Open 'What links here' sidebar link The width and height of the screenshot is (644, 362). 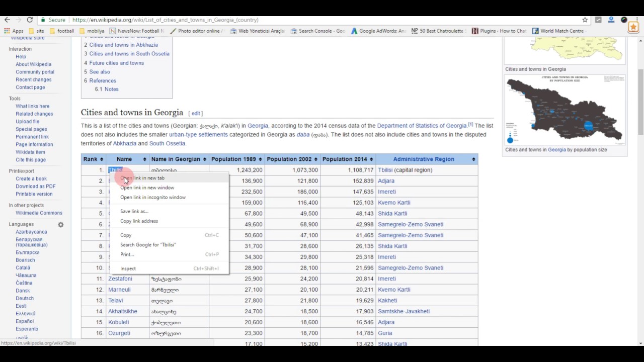pos(32,106)
